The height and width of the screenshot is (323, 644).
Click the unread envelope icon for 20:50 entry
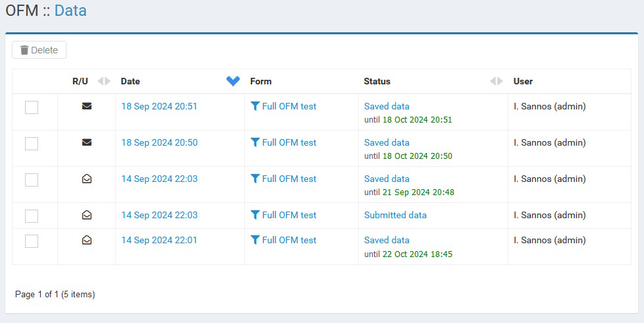(87, 142)
